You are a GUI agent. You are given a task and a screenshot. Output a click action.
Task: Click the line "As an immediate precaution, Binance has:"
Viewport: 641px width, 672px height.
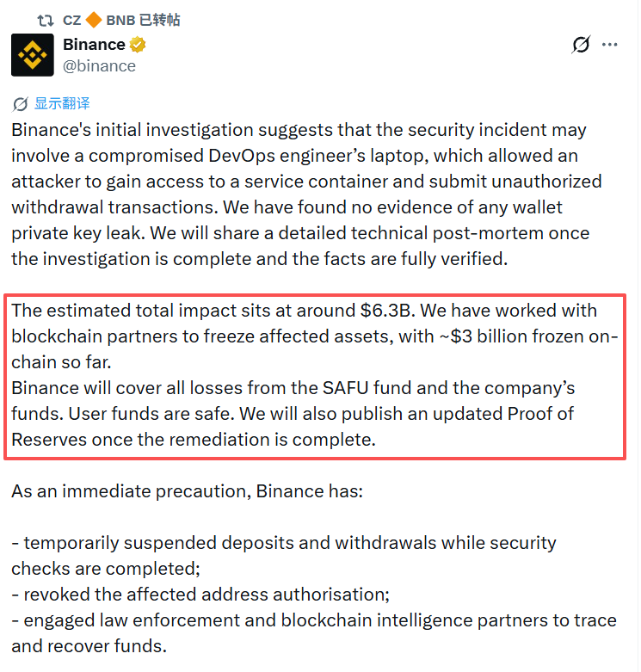coord(188,491)
